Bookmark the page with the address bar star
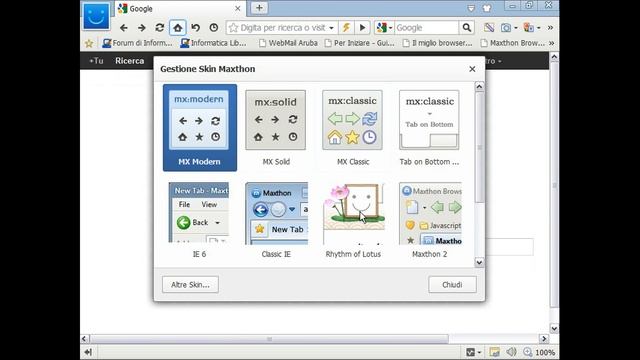 pyautogui.click(x=233, y=28)
